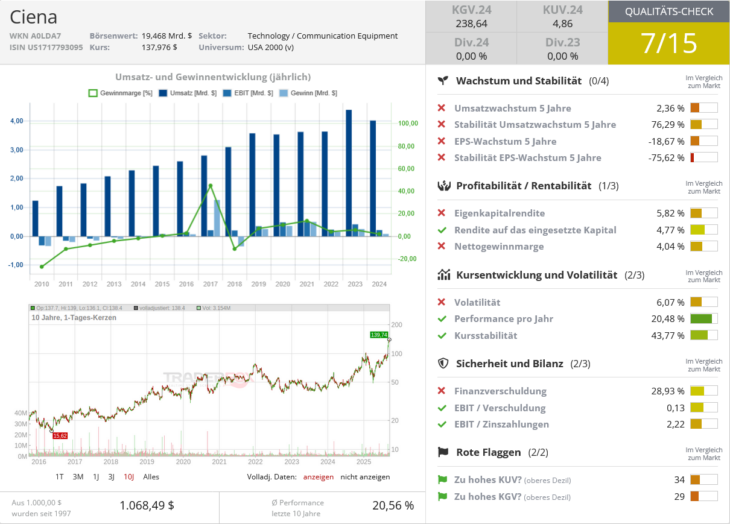Screen dimensions: 730x524
Task: Click the market bar for Zu hohes KGV?
Action: coord(703,497)
